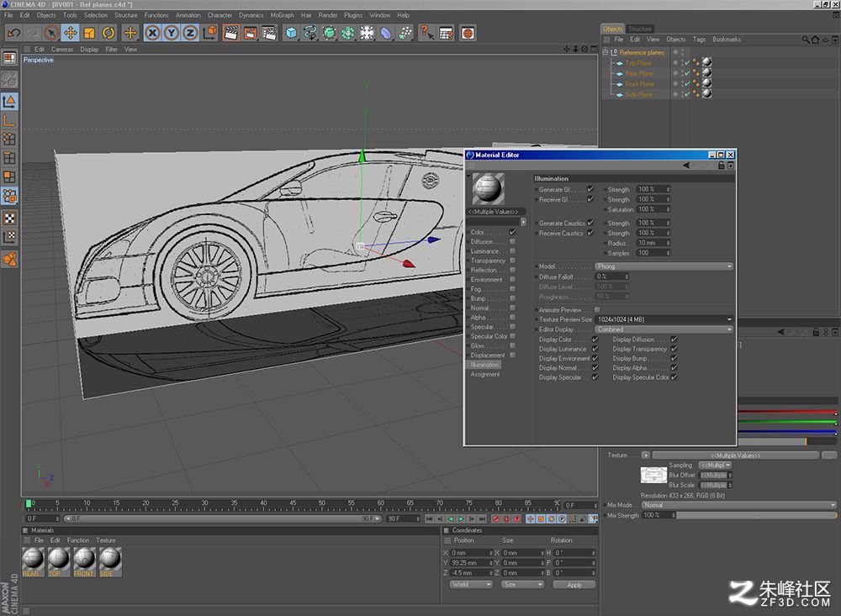Click the texture tag on Top Plane row
Screen dimensions: 841x616
pyautogui.click(x=707, y=63)
